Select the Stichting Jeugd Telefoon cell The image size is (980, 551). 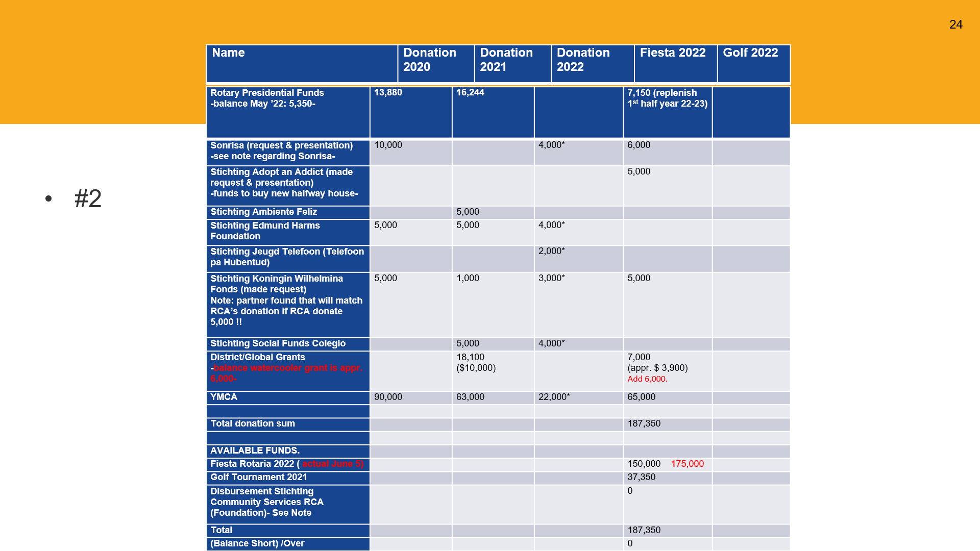(288, 259)
